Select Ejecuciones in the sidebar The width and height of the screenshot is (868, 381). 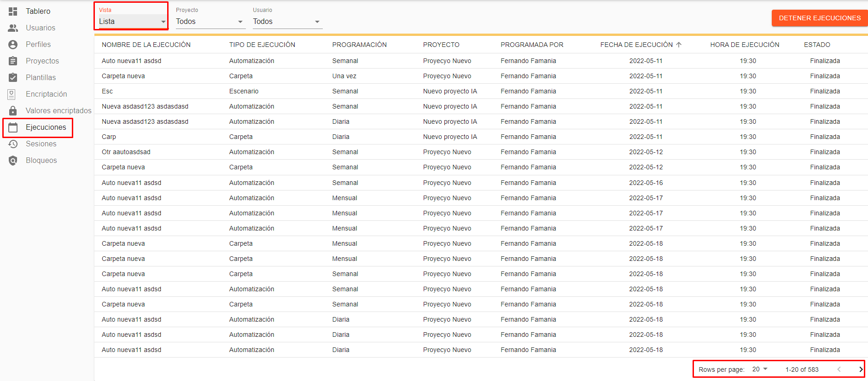(x=46, y=127)
